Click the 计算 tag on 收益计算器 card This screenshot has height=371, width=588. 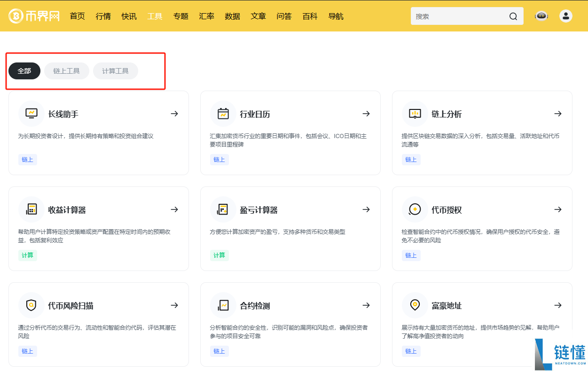(28, 255)
